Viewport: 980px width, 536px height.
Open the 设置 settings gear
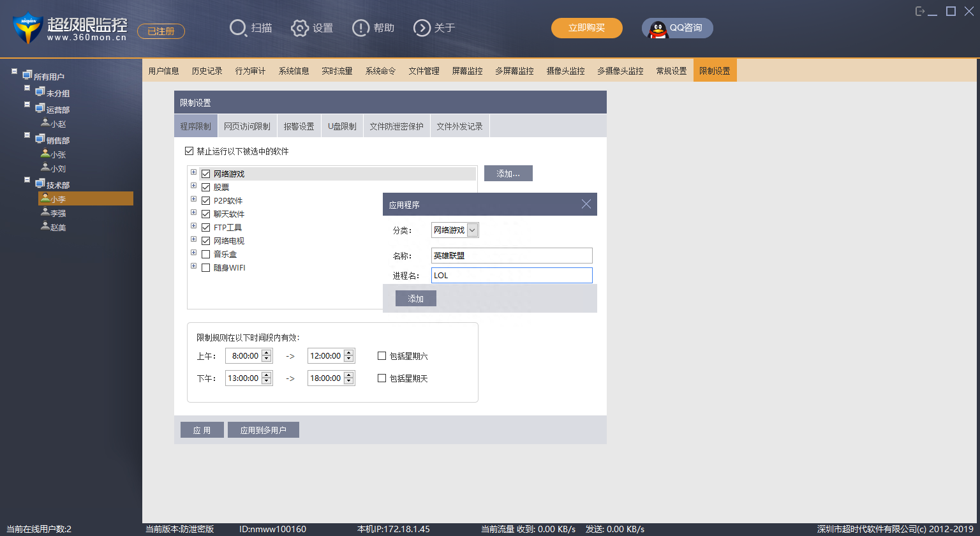click(312, 27)
